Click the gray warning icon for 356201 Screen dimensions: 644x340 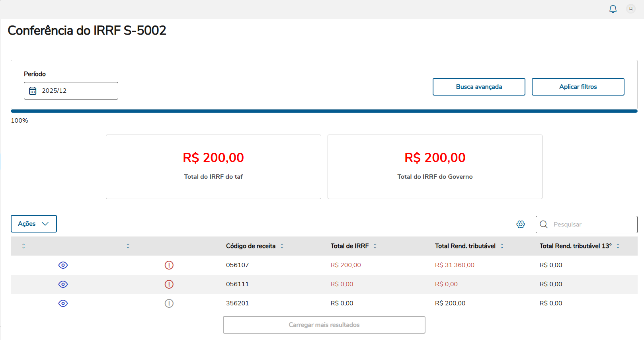[169, 303]
